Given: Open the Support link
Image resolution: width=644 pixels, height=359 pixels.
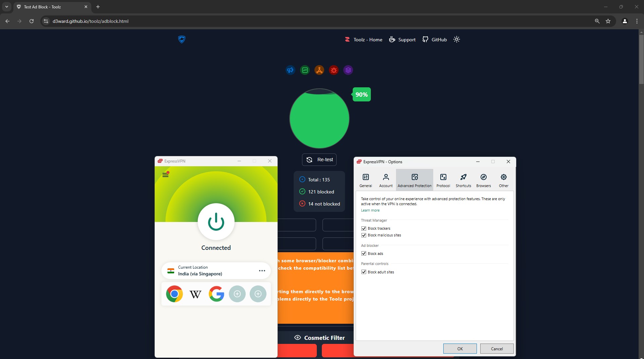Looking at the screenshot, I should [402, 40].
